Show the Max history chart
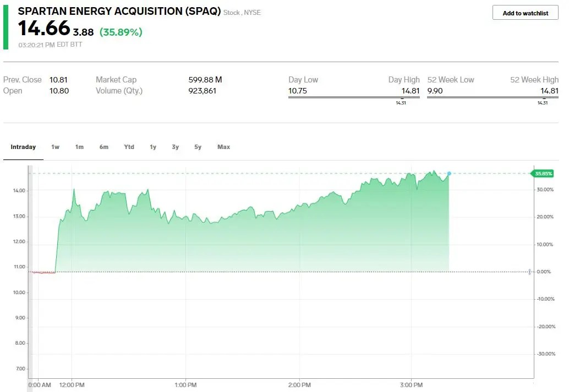 [223, 147]
